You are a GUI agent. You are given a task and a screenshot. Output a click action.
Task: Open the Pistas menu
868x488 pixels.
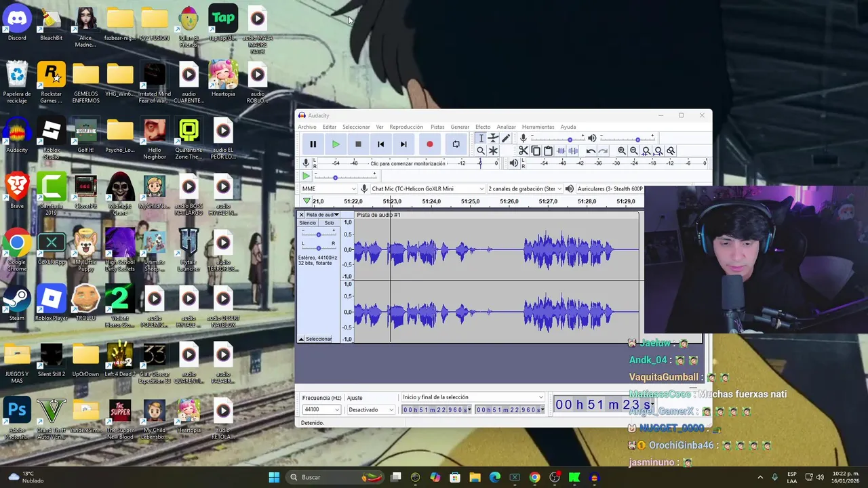(x=437, y=127)
